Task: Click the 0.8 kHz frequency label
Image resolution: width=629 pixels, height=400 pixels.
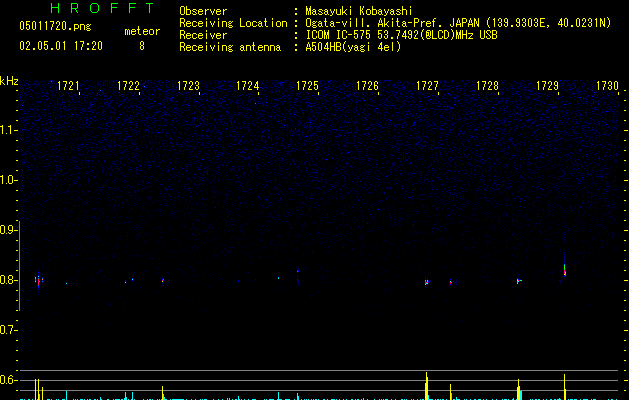Action: click(8, 280)
